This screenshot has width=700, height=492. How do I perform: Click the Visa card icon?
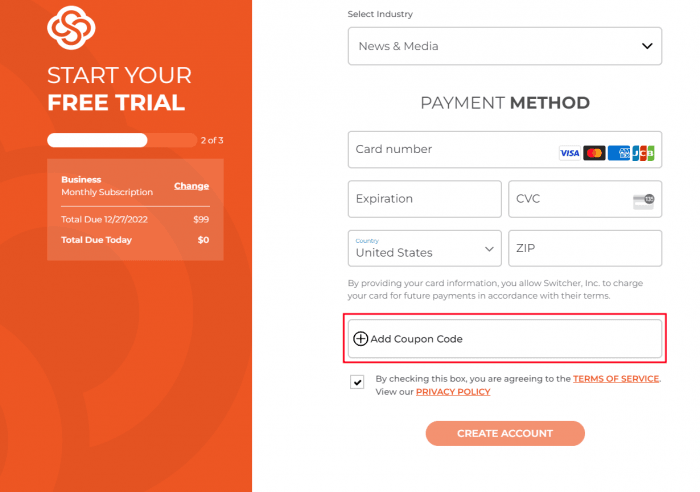tap(570, 153)
